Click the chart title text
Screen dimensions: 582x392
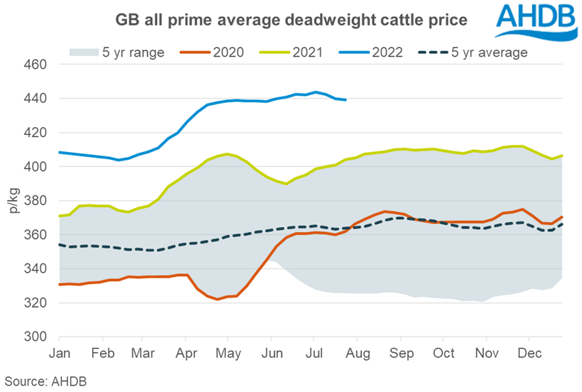pyautogui.click(x=291, y=20)
